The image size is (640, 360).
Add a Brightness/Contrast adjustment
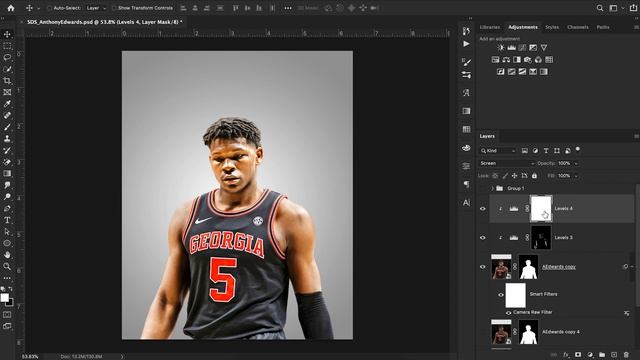click(501, 48)
